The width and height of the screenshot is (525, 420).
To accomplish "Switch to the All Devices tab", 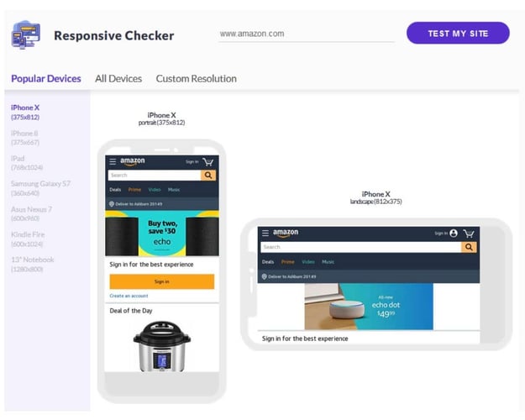I will (118, 79).
